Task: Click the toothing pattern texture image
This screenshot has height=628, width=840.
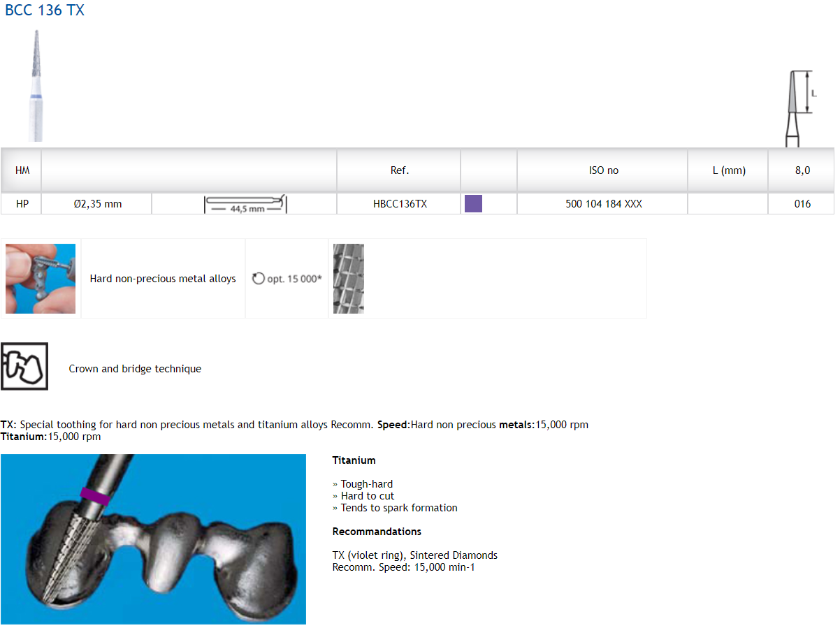Action: point(348,279)
